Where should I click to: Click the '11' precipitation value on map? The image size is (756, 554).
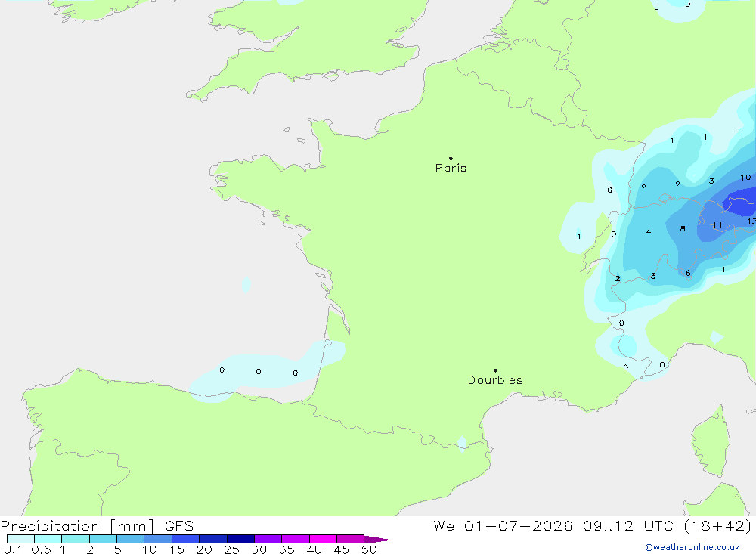(717, 225)
